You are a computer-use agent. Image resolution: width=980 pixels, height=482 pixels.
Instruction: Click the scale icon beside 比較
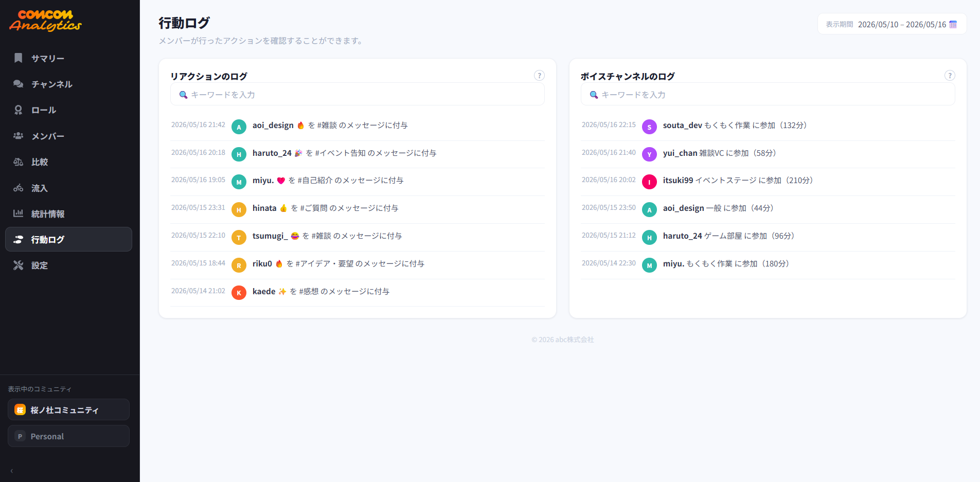tap(19, 162)
